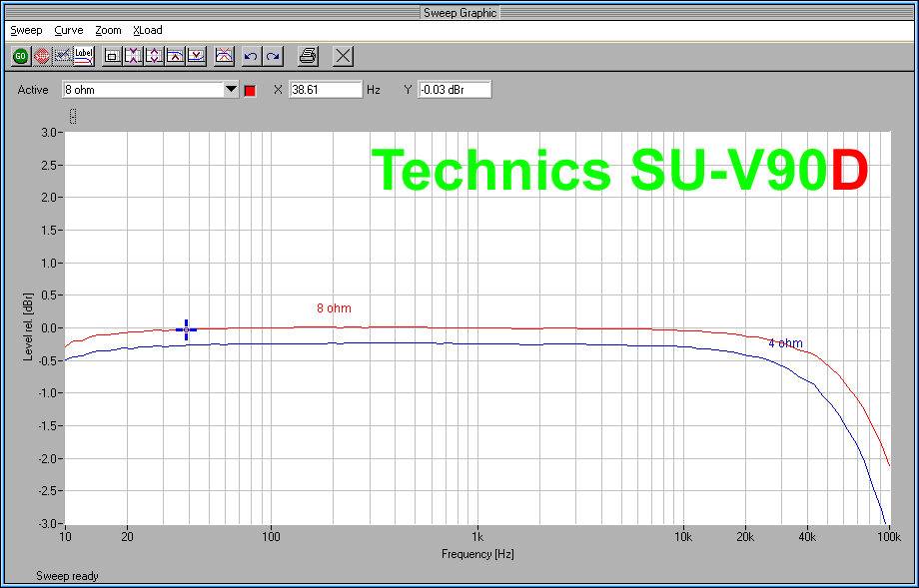Click the 20k frequency axis tick label
This screenshot has height=588, width=919.
click(745, 537)
